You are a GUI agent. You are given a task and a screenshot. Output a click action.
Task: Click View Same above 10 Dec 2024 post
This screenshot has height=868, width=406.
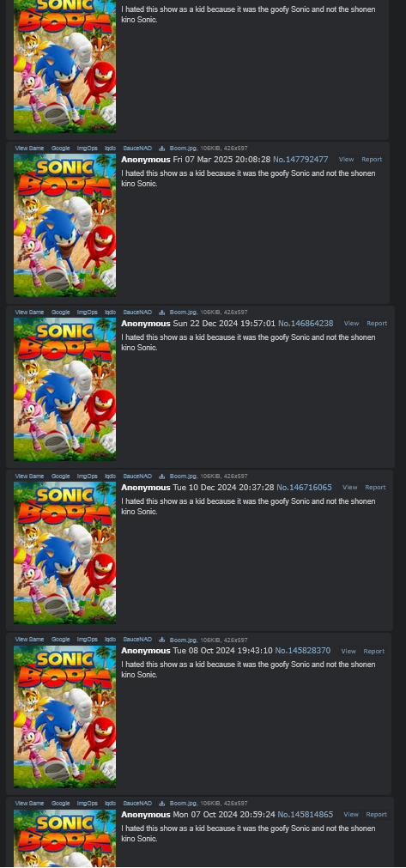tap(29, 476)
